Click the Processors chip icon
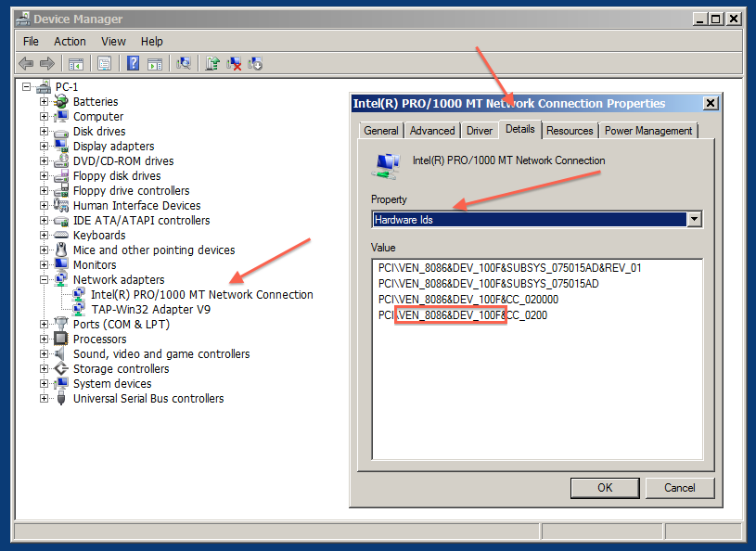Screen dimensions: 756x551 click(x=60, y=339)
